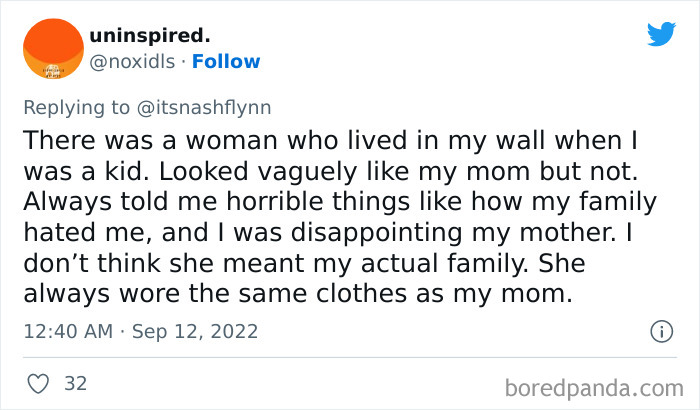
Task: Click the 'always wore the same clothes' line
Action: pos(250,297)
